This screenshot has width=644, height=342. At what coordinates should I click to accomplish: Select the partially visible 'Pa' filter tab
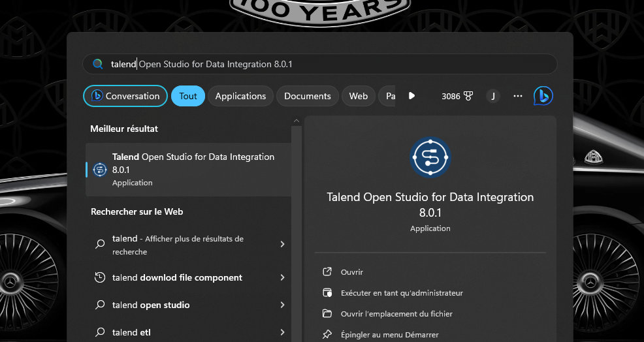point(387,96)
